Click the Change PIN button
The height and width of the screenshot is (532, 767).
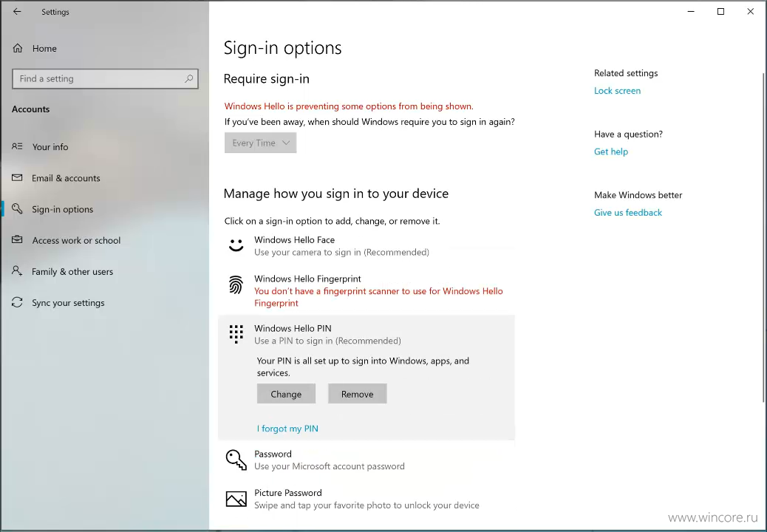pos(286,394)
